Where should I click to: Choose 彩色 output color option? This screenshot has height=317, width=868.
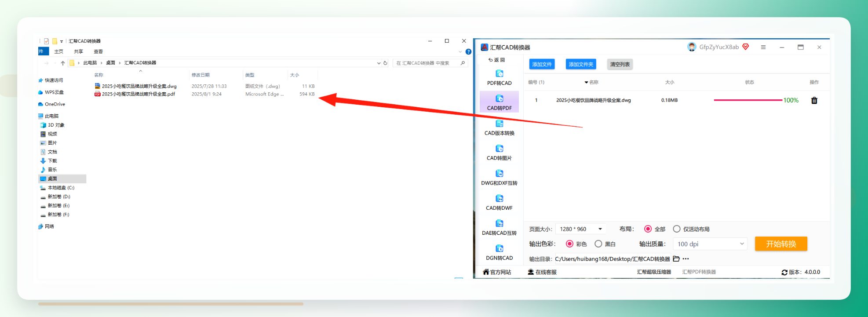point(569,244)
